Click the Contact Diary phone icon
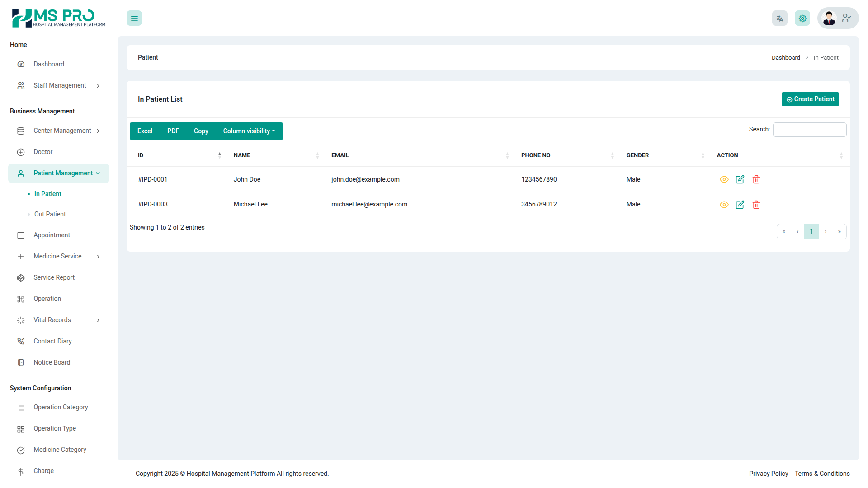868x488 pixels. [21, 342]
